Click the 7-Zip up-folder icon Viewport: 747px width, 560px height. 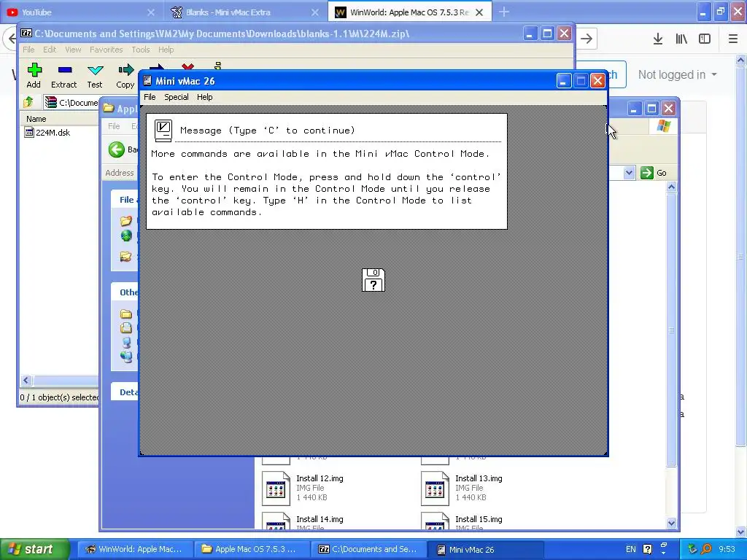click(x=28, y=102)
